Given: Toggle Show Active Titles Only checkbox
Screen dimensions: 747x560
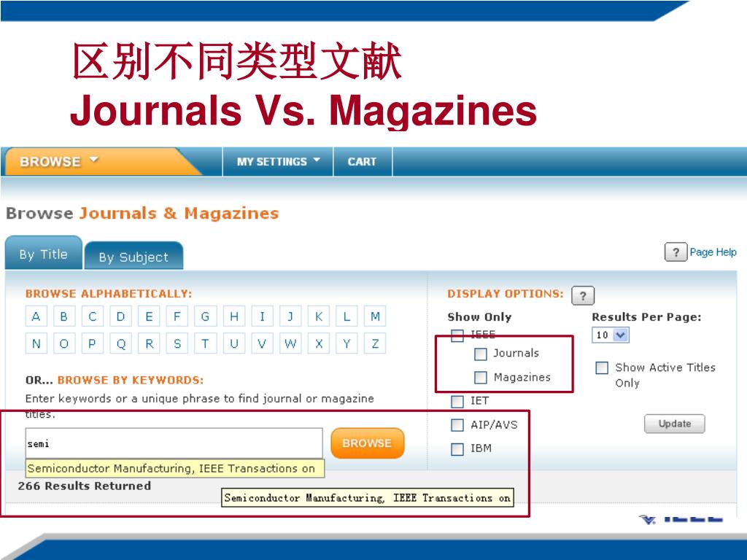Looking at the screenshot, I should [x=602, y=367].
